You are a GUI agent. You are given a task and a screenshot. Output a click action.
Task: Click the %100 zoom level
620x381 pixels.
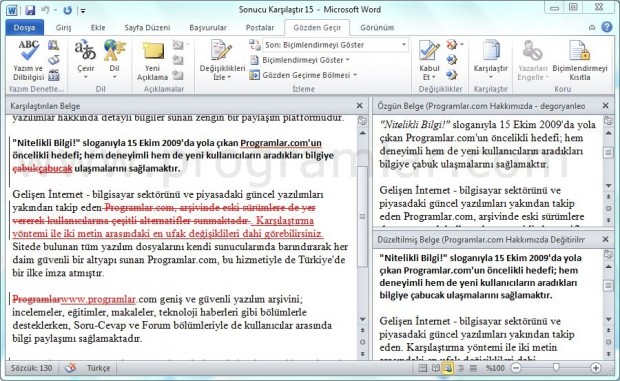point(495,368)
